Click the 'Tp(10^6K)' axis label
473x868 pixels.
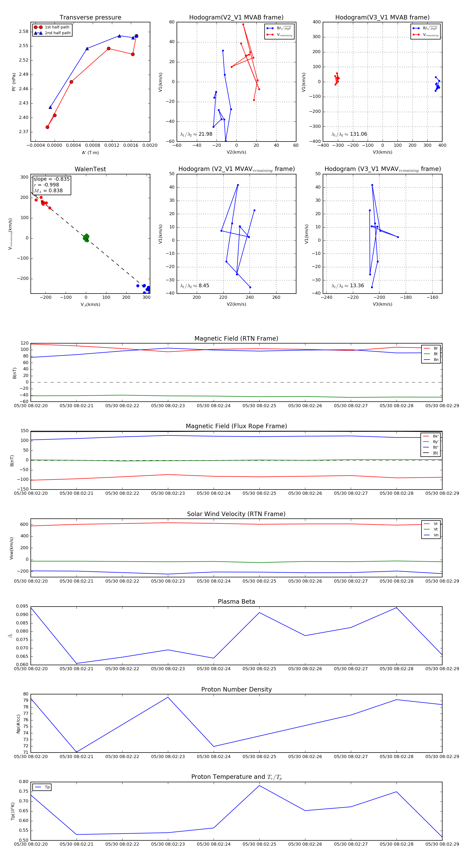13,811
